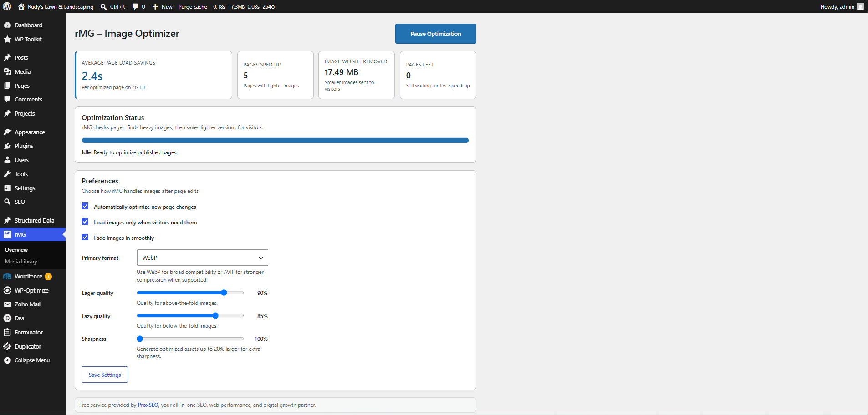Click the Lazy quality 85% value
Screen dimensions: 868x415
(x=262, y=316)
